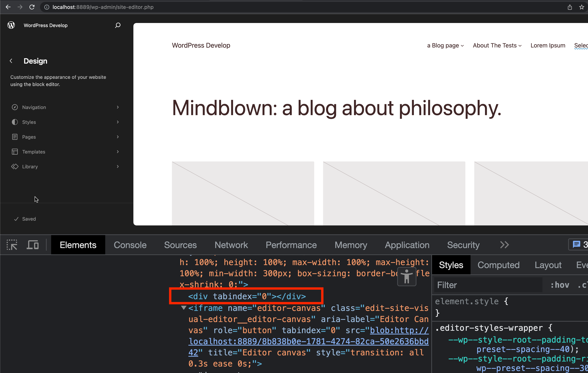Select the inspect element tool in DevTools

coord(11,245)
